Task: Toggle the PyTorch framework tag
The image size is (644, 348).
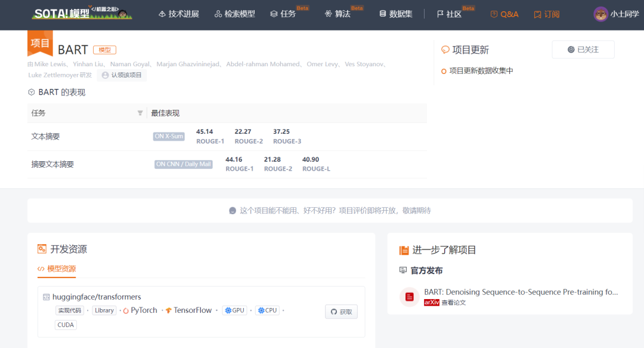Action: [140, 310]
